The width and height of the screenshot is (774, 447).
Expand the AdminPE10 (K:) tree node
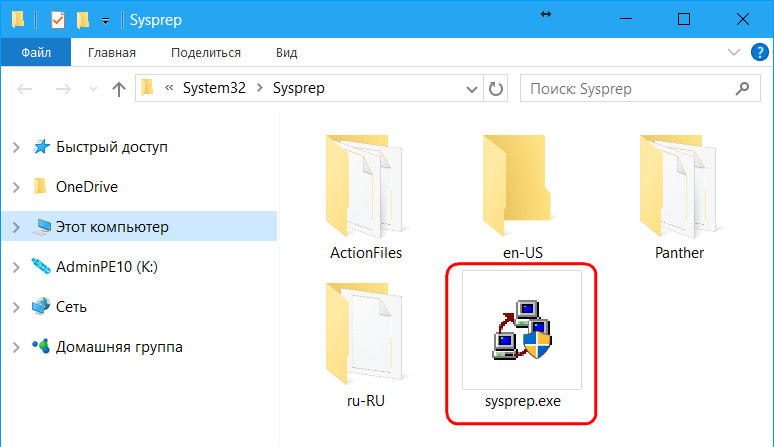coord(16,267)
